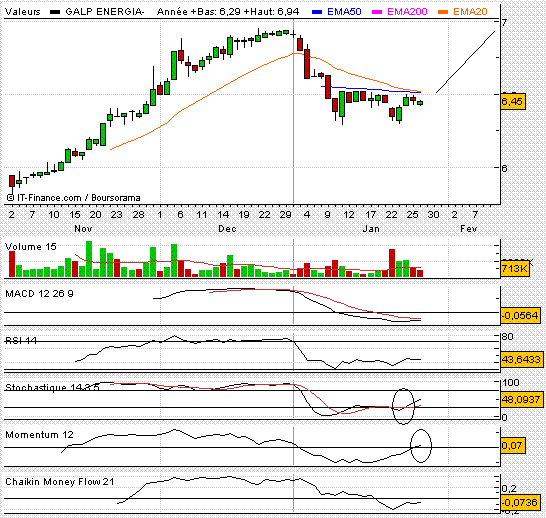Click the 'EMA20' legend text

click(x=470, y=12)
